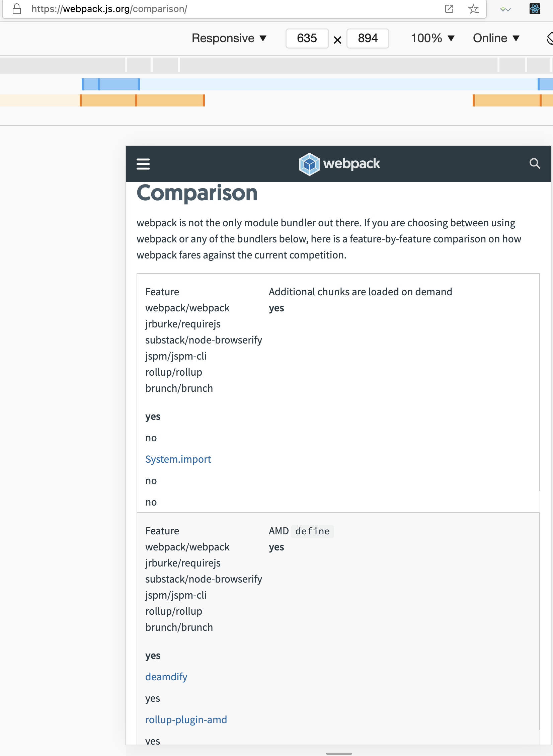This screenshot has height=756, width=553.
Task: Open the 100% zoom dropdown
Action: point(432,38)
